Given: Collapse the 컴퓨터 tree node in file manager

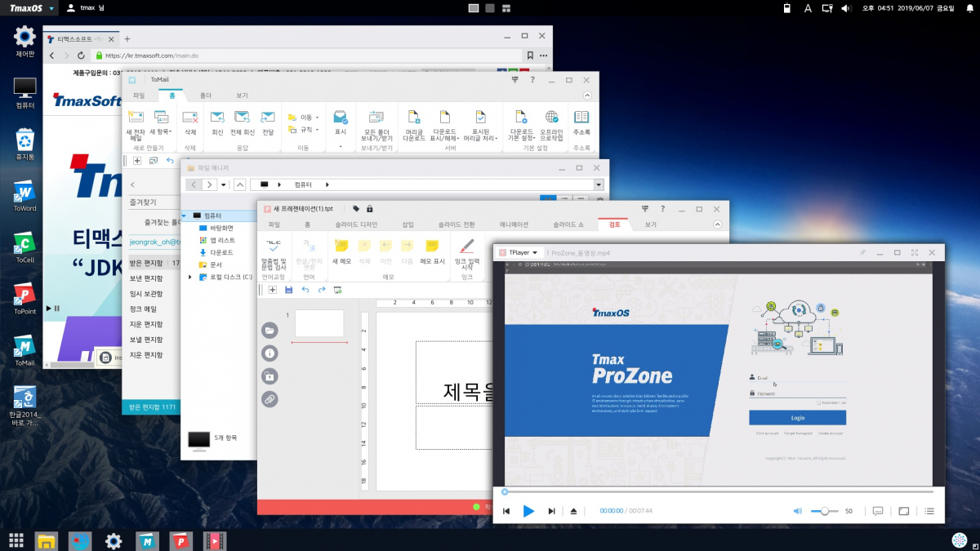Looking at the screenshot, I should pos(185,216).
